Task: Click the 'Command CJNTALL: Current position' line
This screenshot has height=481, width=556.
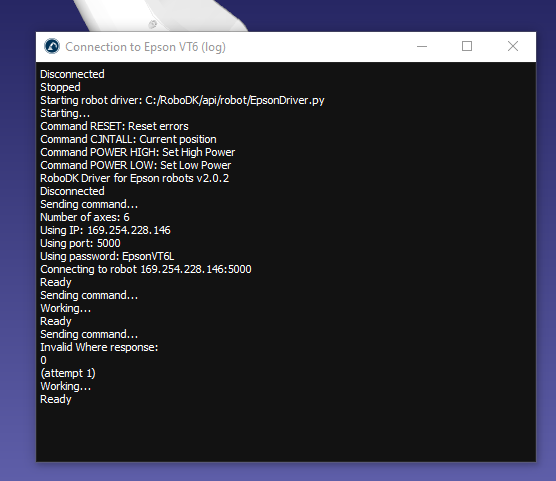Action: [x=128, y=139]
